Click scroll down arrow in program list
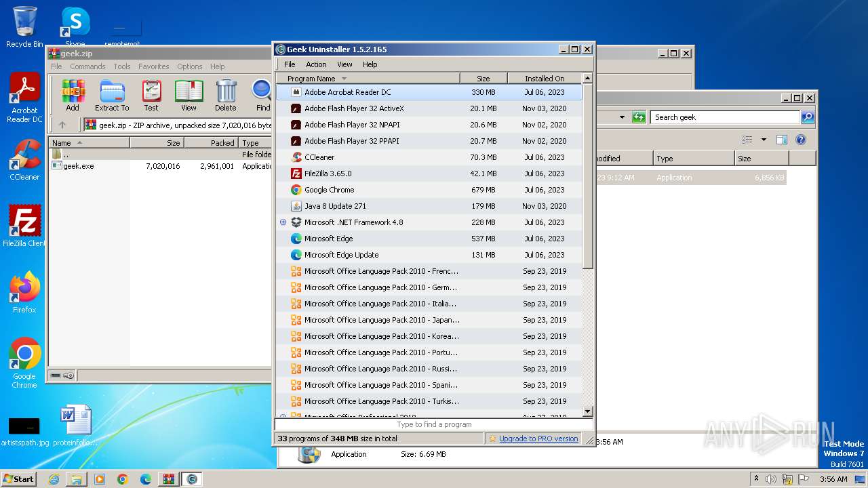 pyautogui.click(x=588, y=411)
